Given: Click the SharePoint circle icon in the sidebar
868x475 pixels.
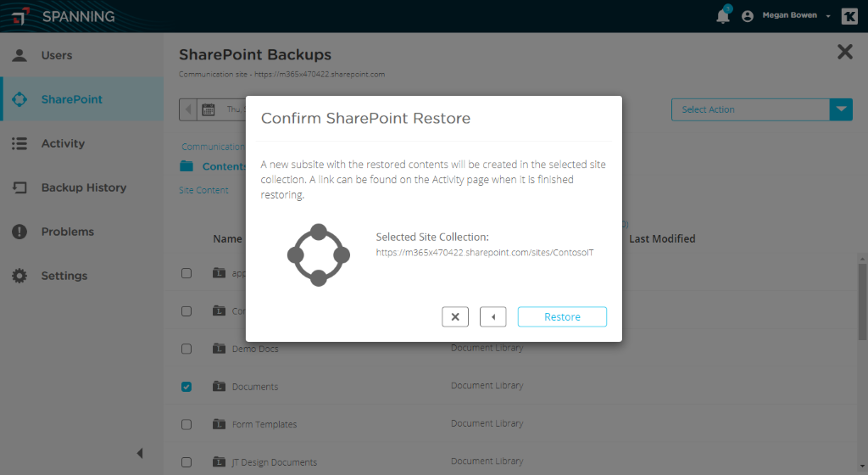Looking at the screenshot, I should [19, 99].
